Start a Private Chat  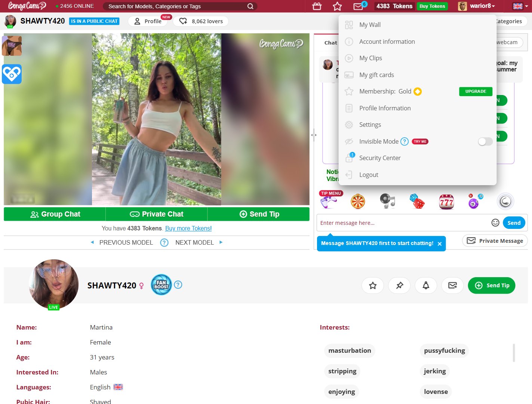(x=157, y=214)
